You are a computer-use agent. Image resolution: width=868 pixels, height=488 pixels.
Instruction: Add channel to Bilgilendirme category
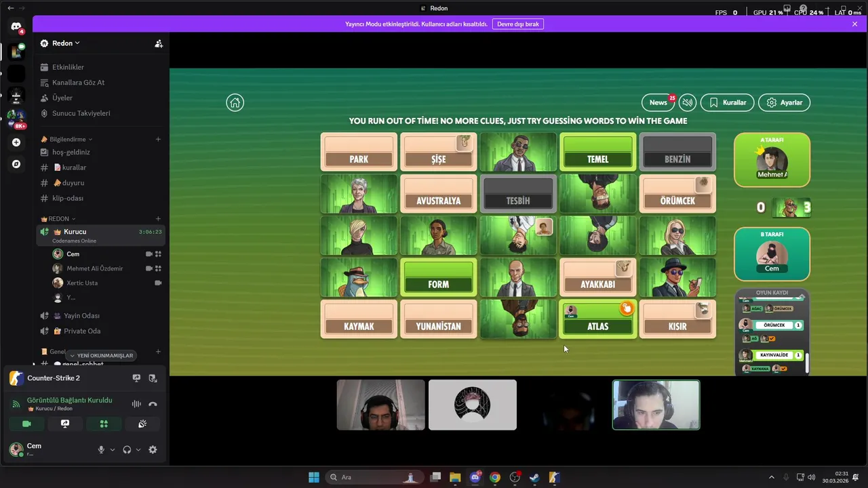pos(158,139)
